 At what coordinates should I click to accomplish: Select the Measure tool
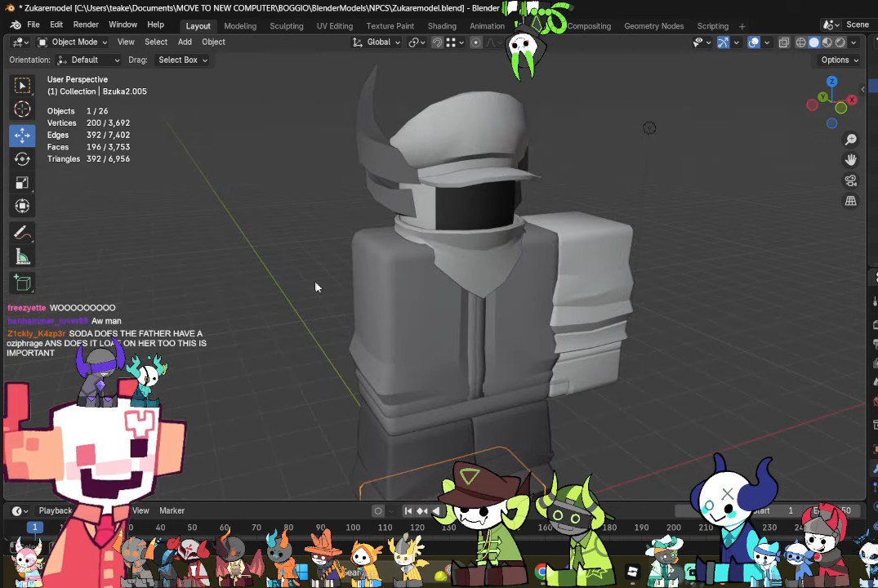[22, 256]
